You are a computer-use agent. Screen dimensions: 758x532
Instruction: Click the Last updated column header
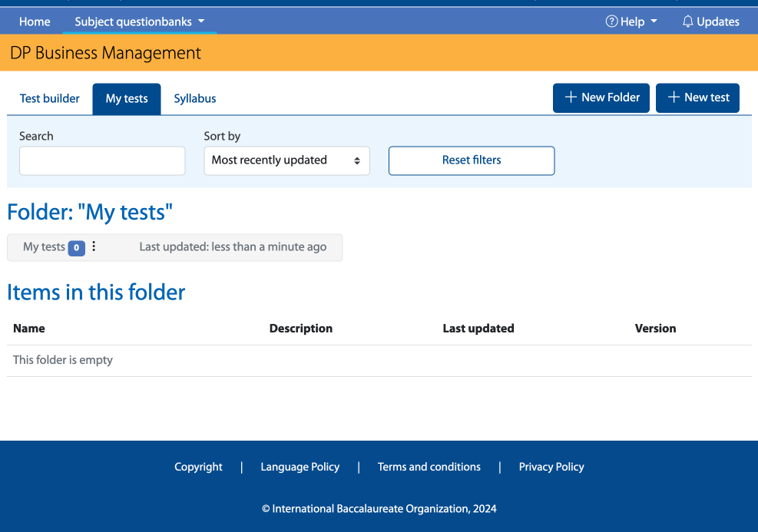[x=478, y=329]
